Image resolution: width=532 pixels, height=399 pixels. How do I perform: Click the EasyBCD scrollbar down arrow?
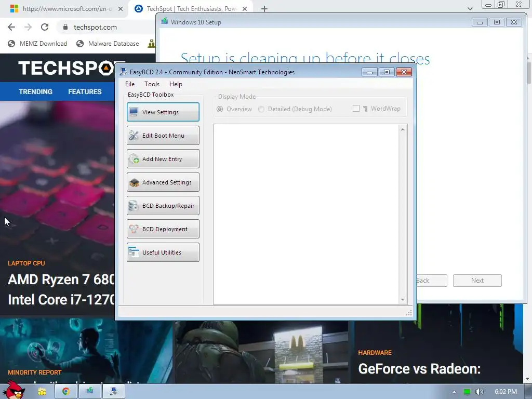click(403, 299)
